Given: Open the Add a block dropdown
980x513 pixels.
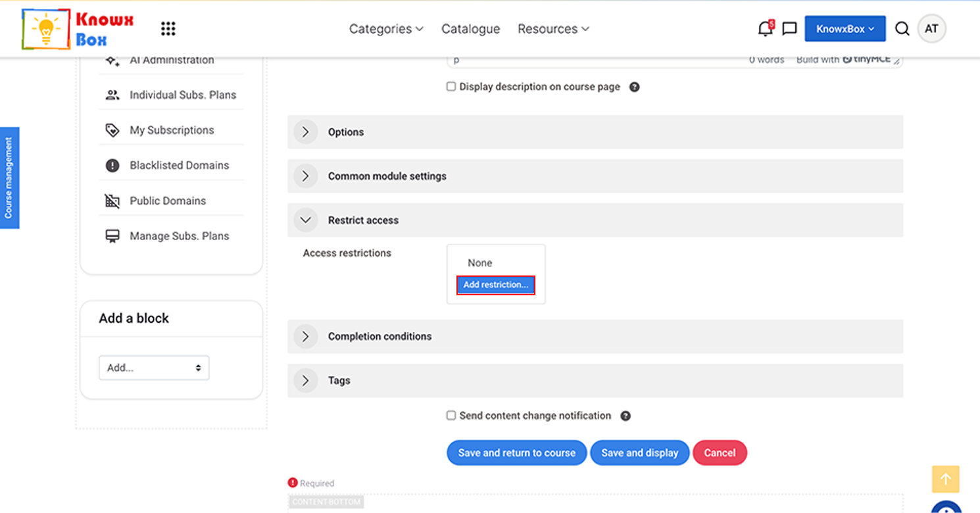Looking at the screenshot, I should coord(154,368).
